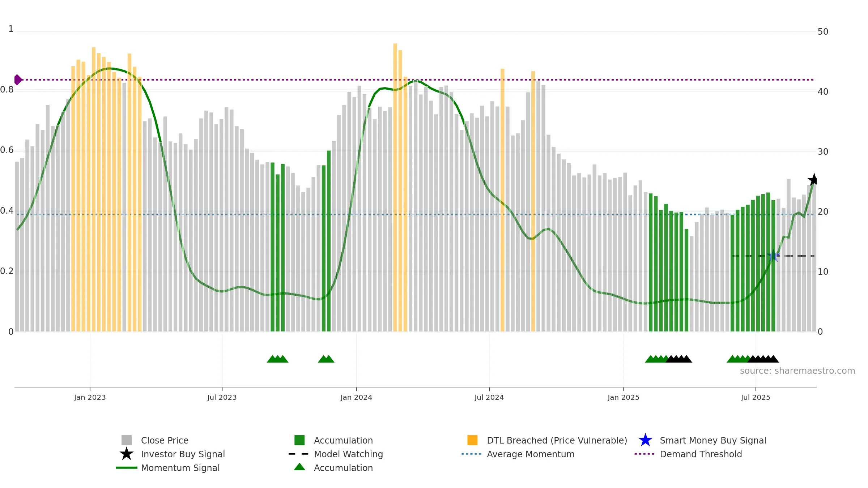Viewport: 868px width, 488px height.
Task: Toggle the Close Price legend entry
Action: (x=155, y=440)
